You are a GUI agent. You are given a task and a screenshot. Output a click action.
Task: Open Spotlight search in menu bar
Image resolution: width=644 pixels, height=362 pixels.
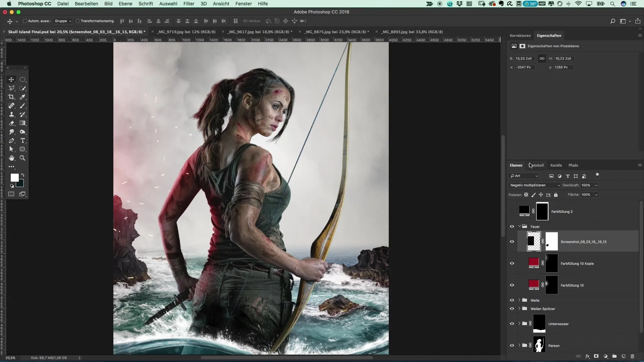coord(612,4)
